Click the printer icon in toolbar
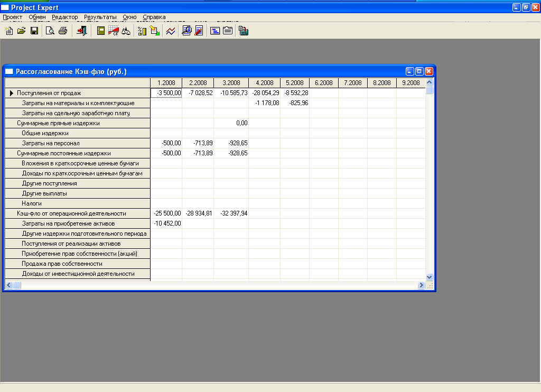Image resolution: width=541 pixels, height=392 pixels. (63, 31)
